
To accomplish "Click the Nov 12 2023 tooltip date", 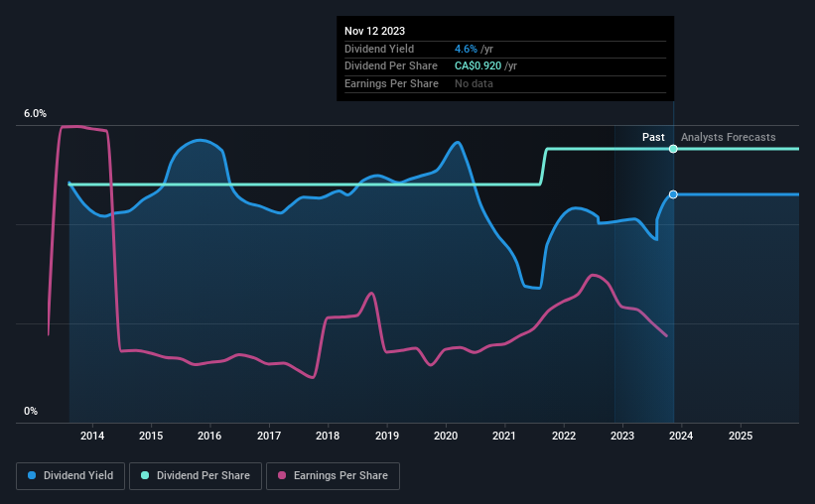I will point(375,31).
